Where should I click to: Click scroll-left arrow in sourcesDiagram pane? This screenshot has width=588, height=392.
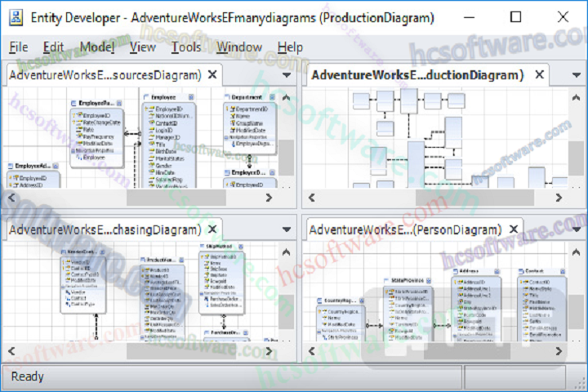pyautogui.click(x=11, y=198)
